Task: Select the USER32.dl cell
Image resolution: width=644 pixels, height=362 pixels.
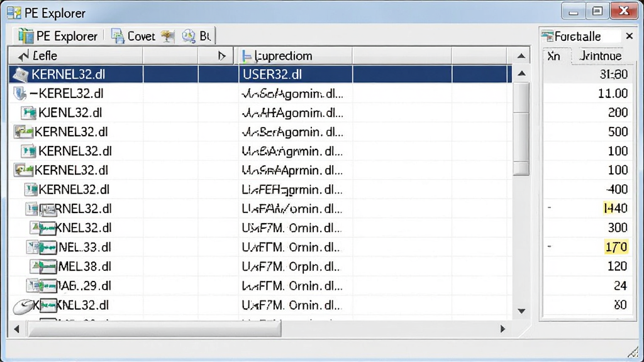Action: click(272, 74)
